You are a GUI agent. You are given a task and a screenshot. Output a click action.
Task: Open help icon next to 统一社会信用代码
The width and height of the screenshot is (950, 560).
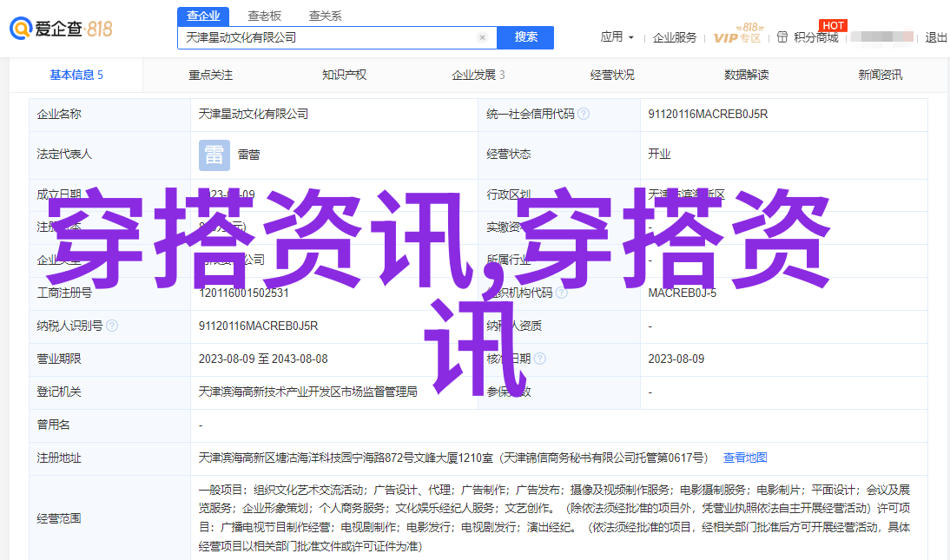(x=584, y=114)
